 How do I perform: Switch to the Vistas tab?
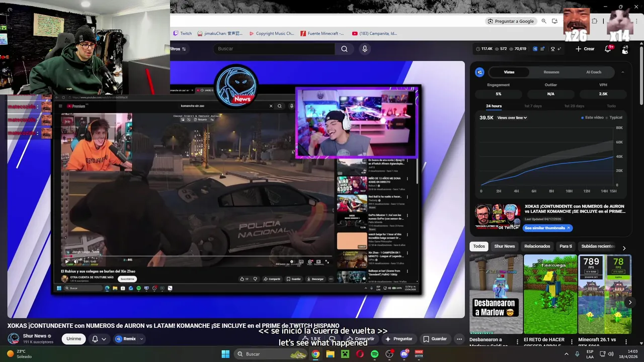[509, 72]
